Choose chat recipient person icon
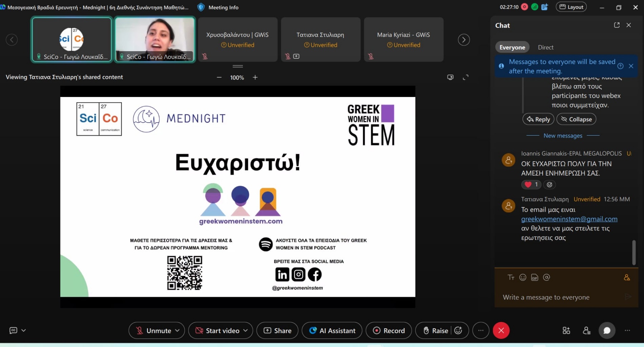This screenshot has height=347, width=644. [627, 277]
